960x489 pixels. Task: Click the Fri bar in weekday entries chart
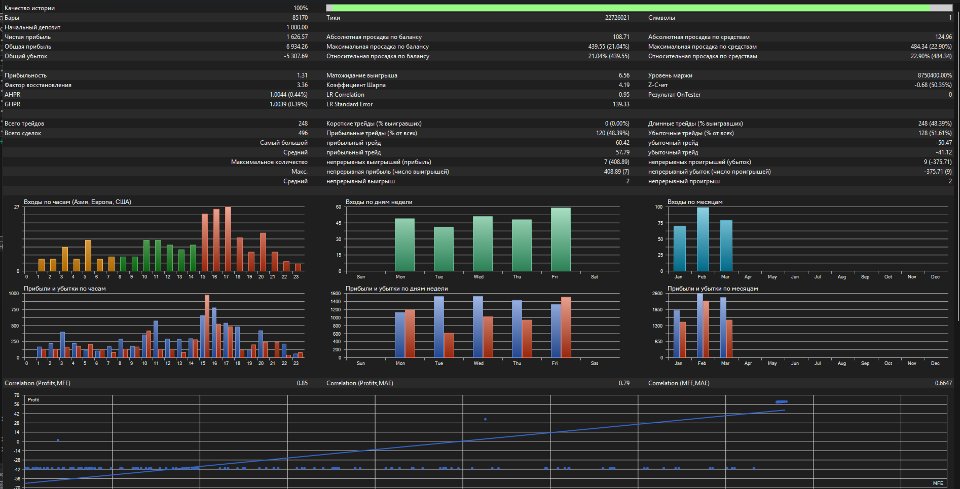(561, 239)
